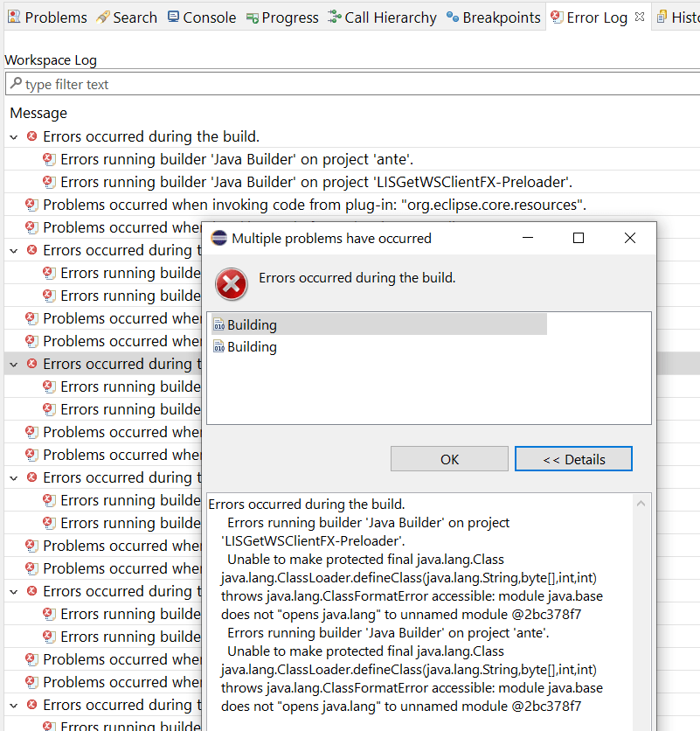Click the type filter text field
The width and height of the screenshot is (700, 731).
(352, 84)
